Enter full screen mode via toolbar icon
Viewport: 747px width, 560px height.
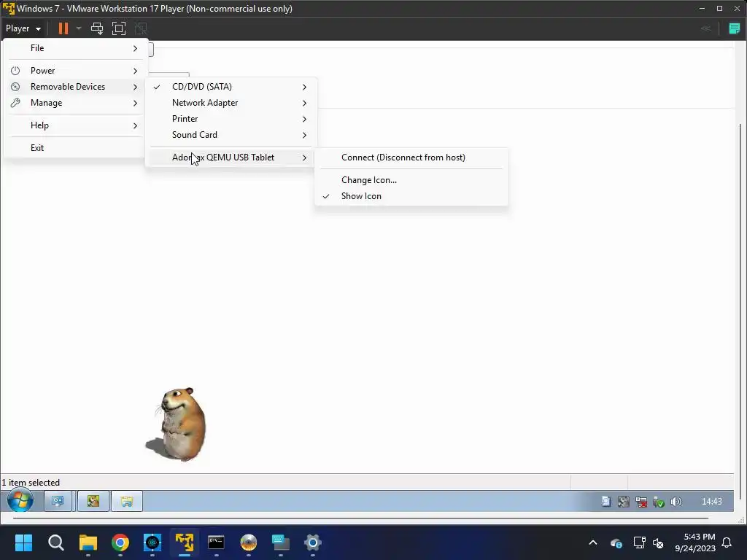click(119, 28)
